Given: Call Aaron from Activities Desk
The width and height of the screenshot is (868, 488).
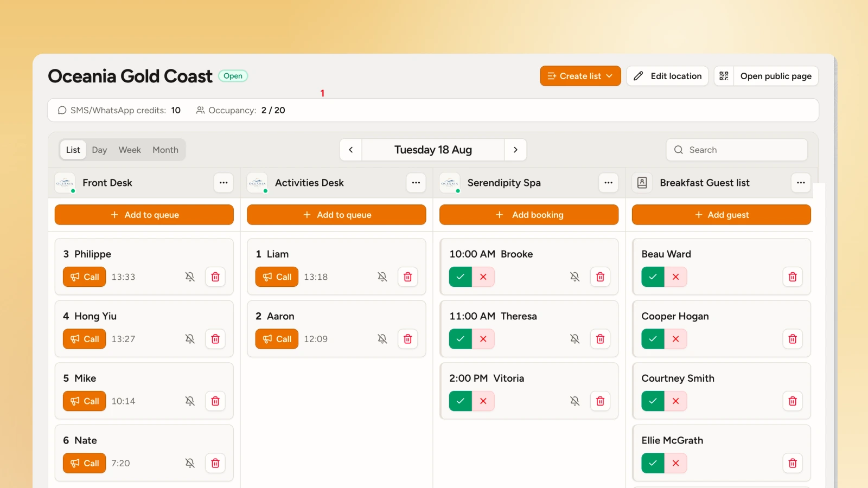Looking at the screenshot, I should [x=277, y=339].
